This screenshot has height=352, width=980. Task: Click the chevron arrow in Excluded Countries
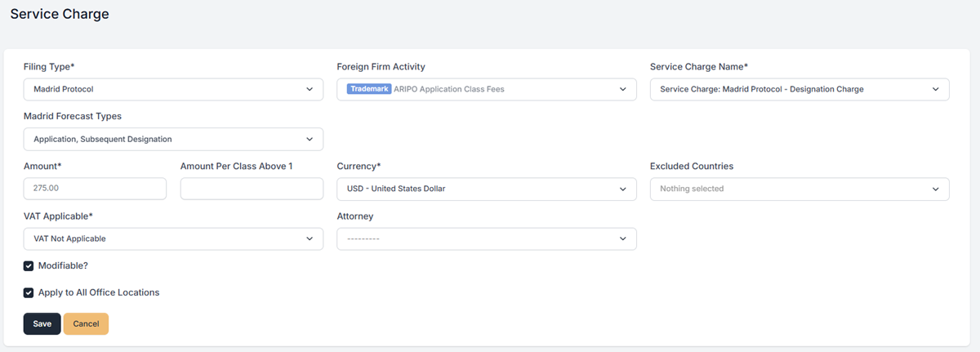tap(935, 189)
